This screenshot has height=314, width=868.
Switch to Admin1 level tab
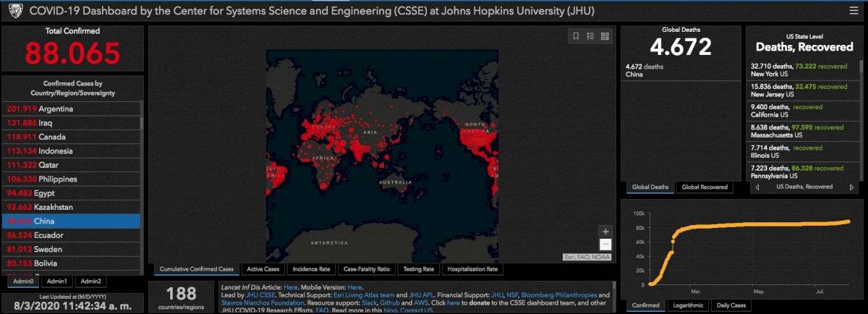point(56,281)
